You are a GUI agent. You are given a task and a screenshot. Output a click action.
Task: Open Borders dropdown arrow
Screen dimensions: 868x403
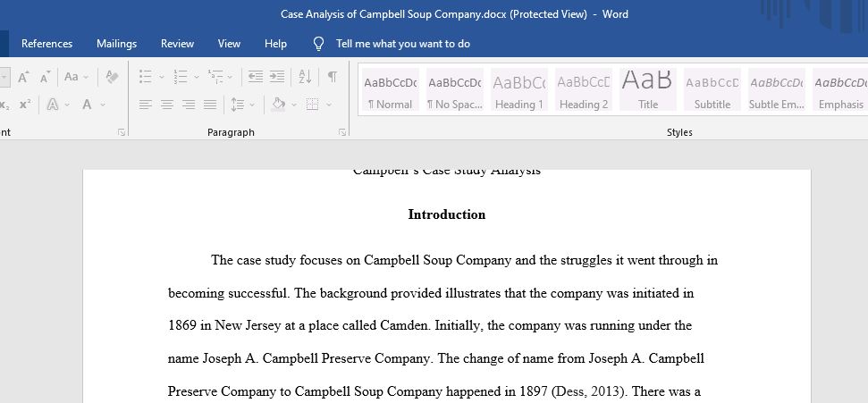[329, 105]
